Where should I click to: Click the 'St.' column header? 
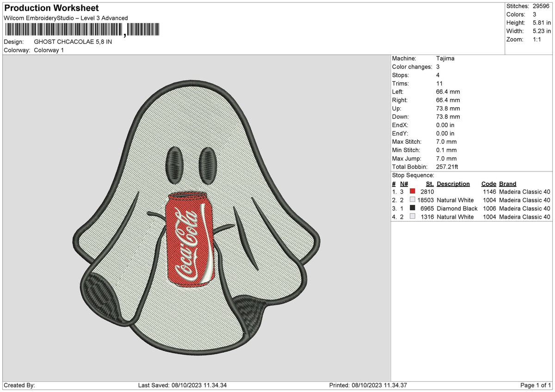[430, 184]
